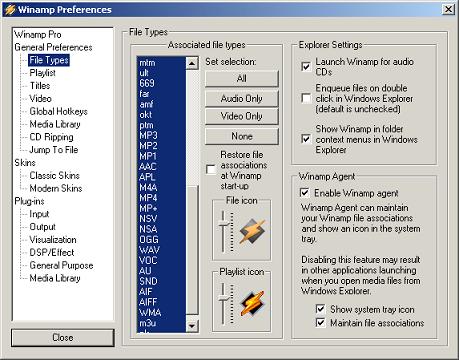Toggle Show Winamp in folder context menus
This screenshot has height=360, width=459.
(x=306, y=139)
